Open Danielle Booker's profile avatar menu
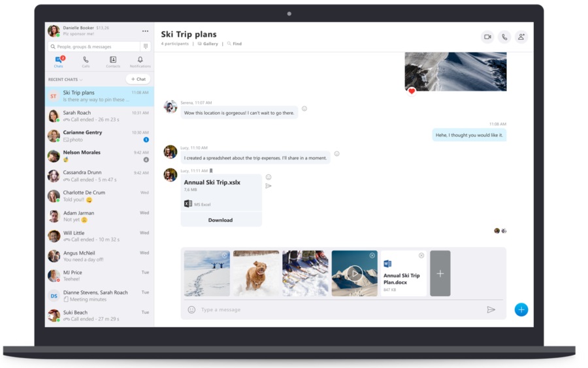Screen dimensions: 588x368 click(54, 31)
